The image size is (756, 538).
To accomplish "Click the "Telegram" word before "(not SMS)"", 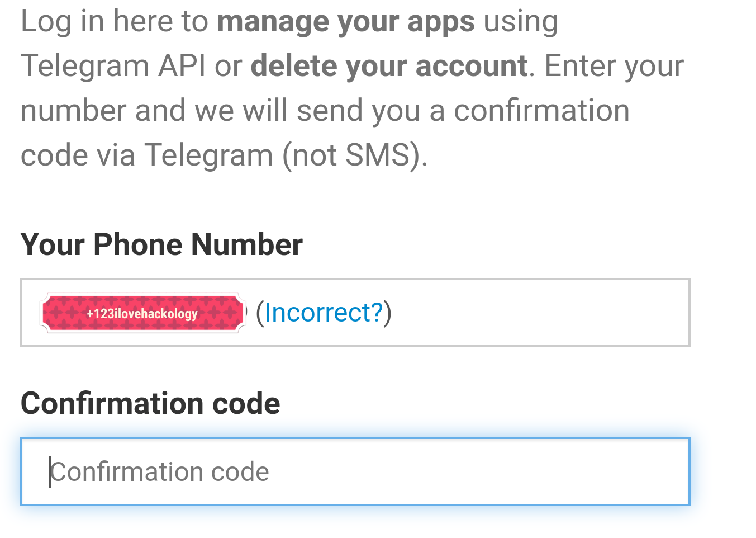I will coord(208,155).
